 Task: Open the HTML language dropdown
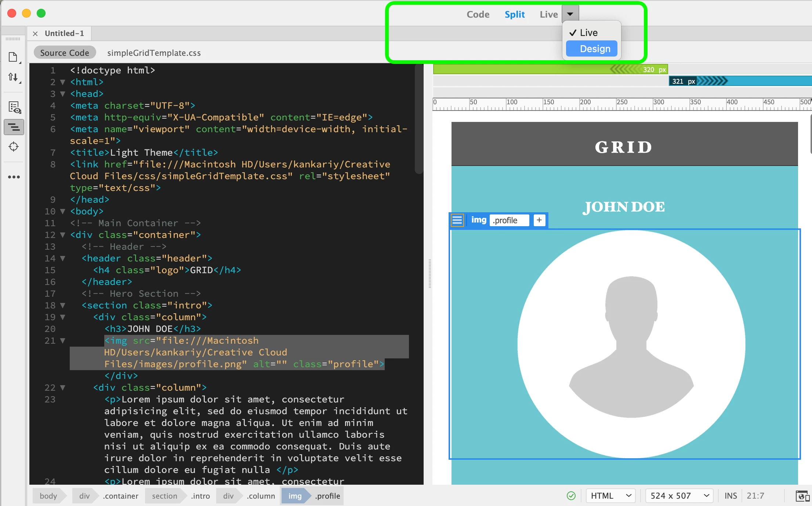point(611,496)
